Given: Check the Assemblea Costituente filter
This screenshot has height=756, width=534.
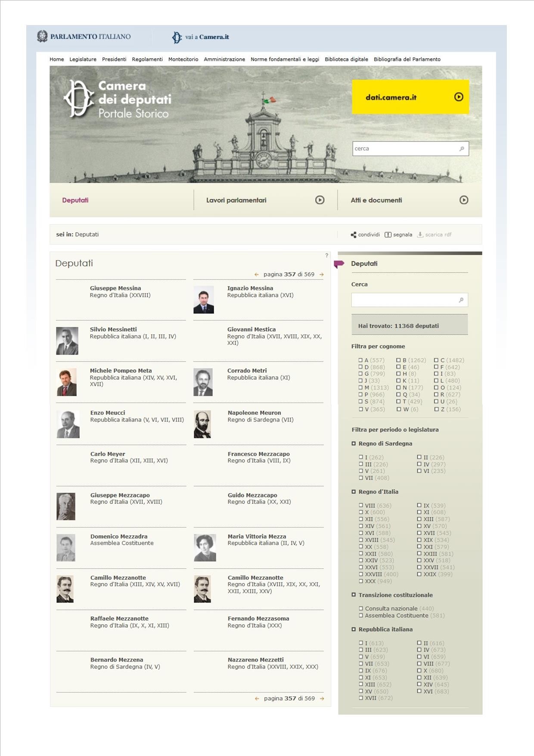Looking at the screenshot, I should click(x=361, y=615).
